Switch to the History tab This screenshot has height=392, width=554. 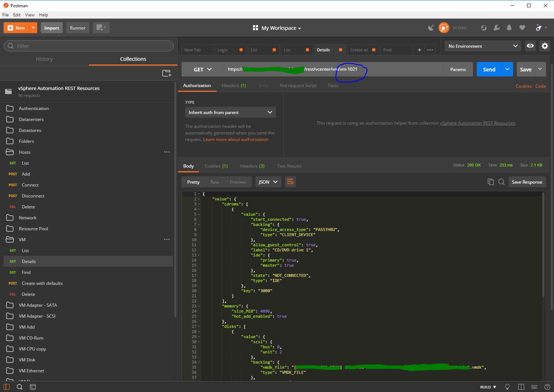(x=44, y=59)
